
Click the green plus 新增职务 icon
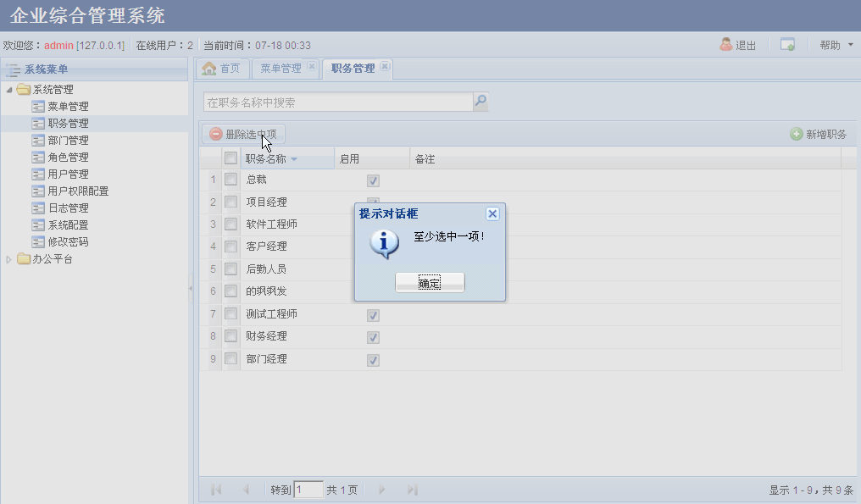point(797,134)
